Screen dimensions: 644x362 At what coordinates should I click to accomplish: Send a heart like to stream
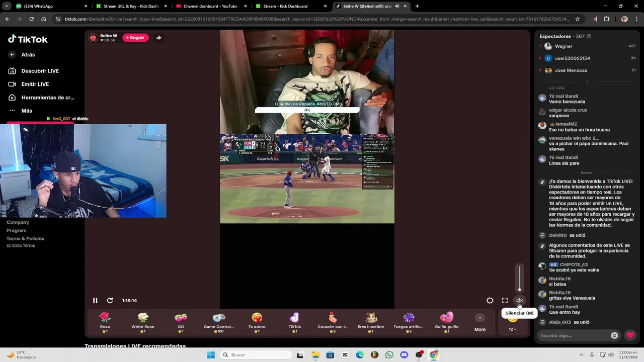click(x=630, y=335)
